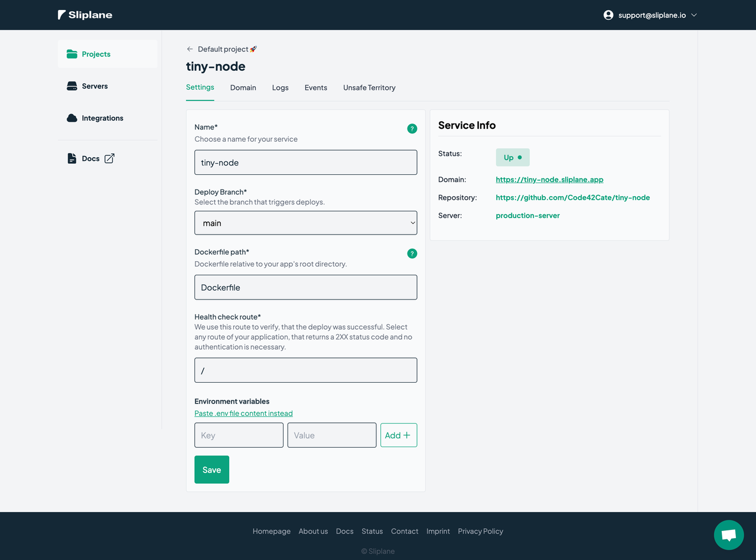Open help icon for Dockerfile path
Screen dimensions: 756x560
click(x=412, y=253)
